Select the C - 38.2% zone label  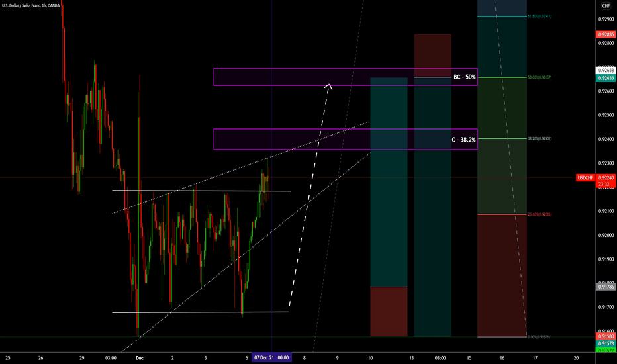click(x=463, y=140)
